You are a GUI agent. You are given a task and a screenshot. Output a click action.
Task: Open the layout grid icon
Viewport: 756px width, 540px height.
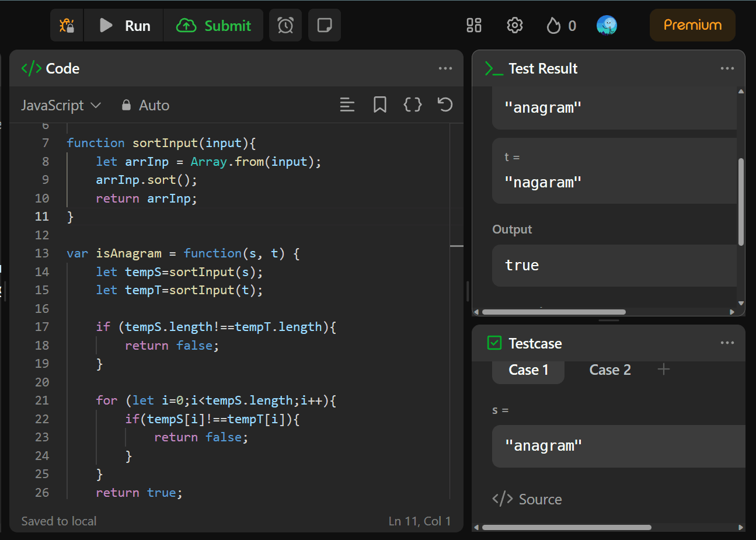[x=474, y=25]
